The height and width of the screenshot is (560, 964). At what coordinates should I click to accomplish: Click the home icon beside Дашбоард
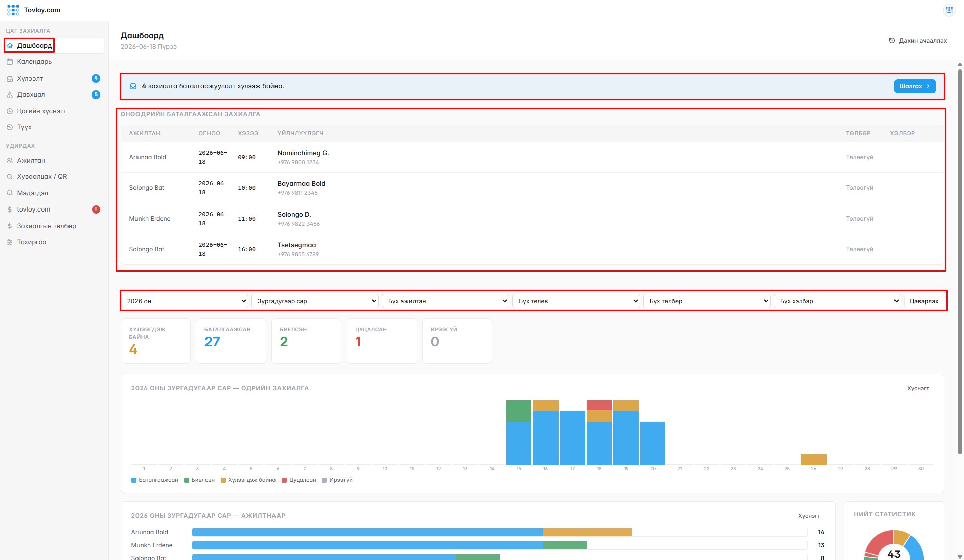pyautogui.click(x=10, y=45)
